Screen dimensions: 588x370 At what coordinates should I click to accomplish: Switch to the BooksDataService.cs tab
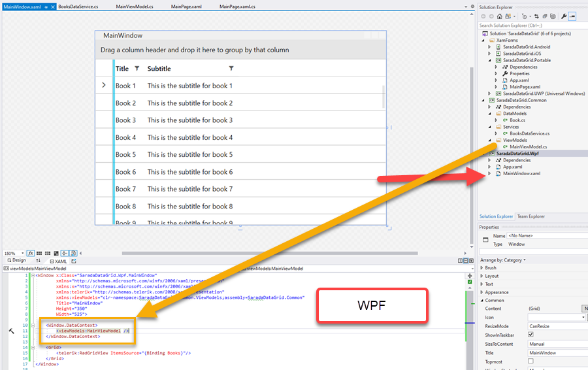point(78,7)
